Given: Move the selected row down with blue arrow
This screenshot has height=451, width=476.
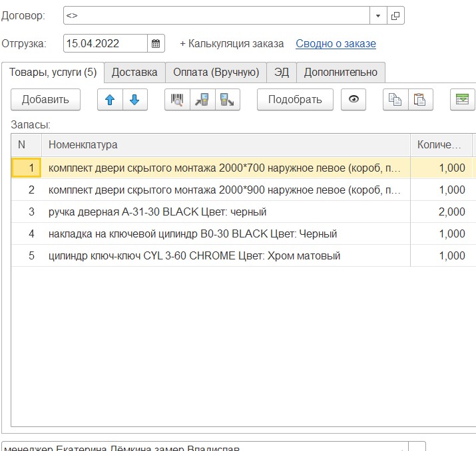Looking at the screenshot, I should click(x=134, y=100).
